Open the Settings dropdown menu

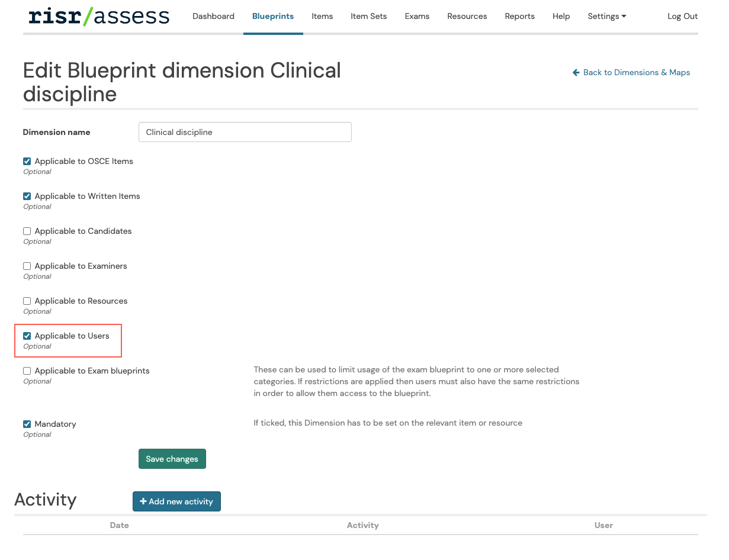(x=606, y=16)
